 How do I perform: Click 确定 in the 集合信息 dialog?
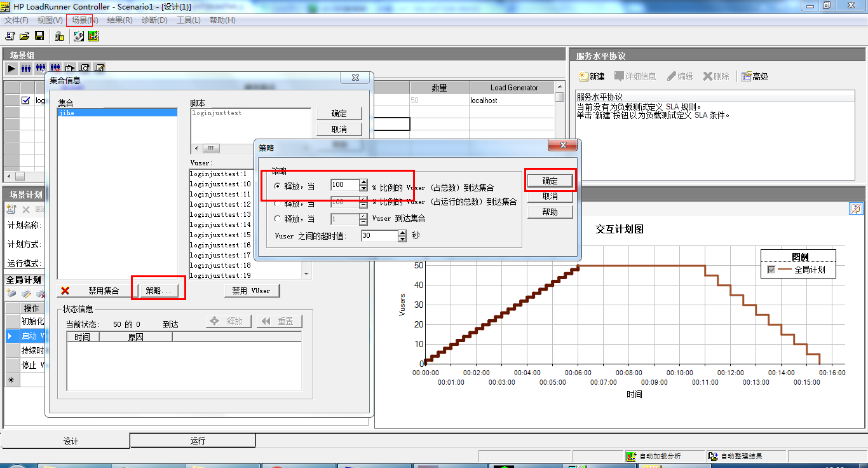pos(339,114)
